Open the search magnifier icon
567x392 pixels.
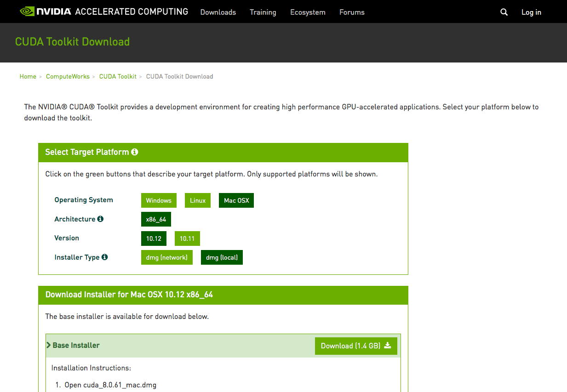(x=504, y=12)
